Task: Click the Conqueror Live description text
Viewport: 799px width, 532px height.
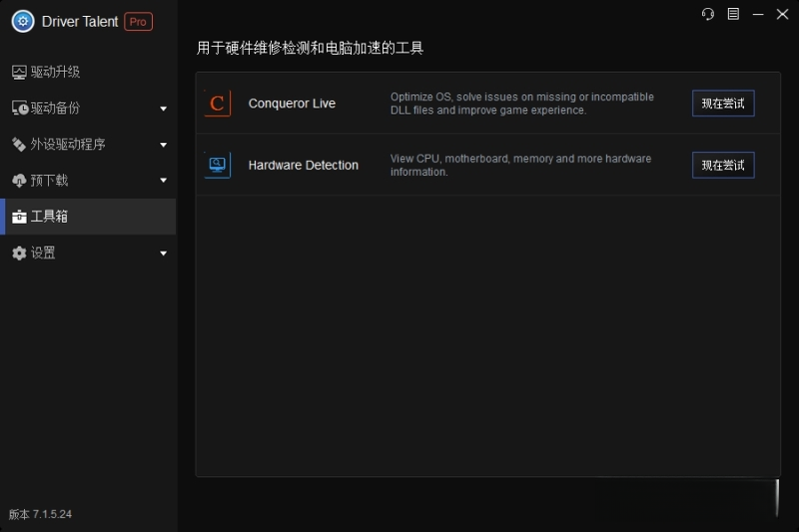Action: point(521,104)
